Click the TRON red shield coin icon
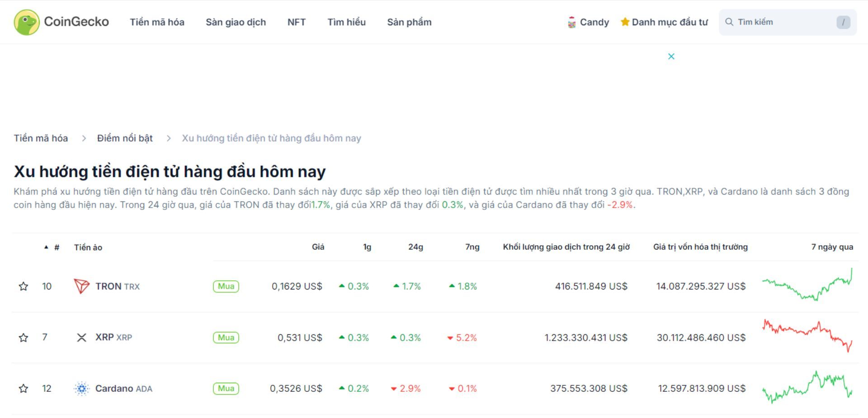This screenshot has width=868, height=418. [x=81, y=286]
